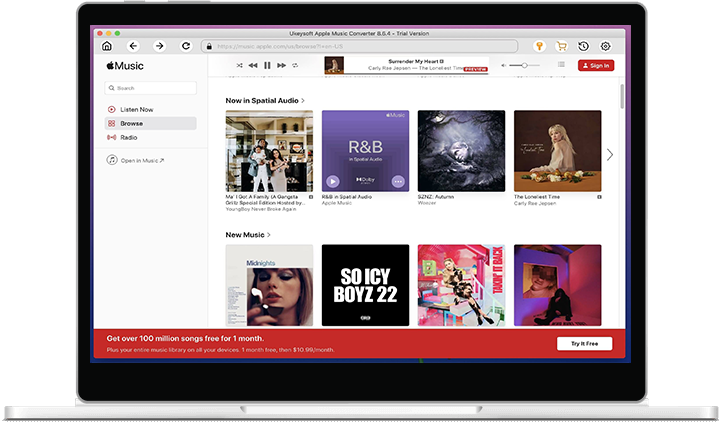
Task: Click the address bar URL field
Action: tap(359, 46)
